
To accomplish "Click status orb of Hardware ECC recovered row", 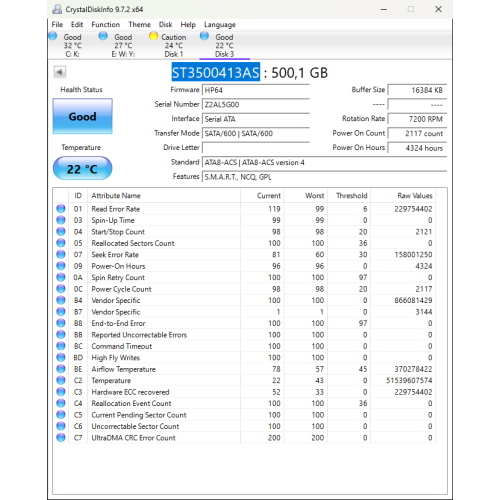I will pyautogui.click(x=61, y=392).
